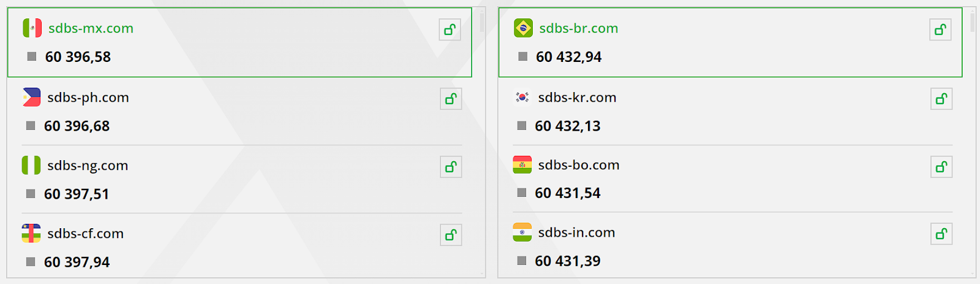Click the unlock icon for sdbs-bo.com
Screen dimensions: 980x284
tap(941, 167)
